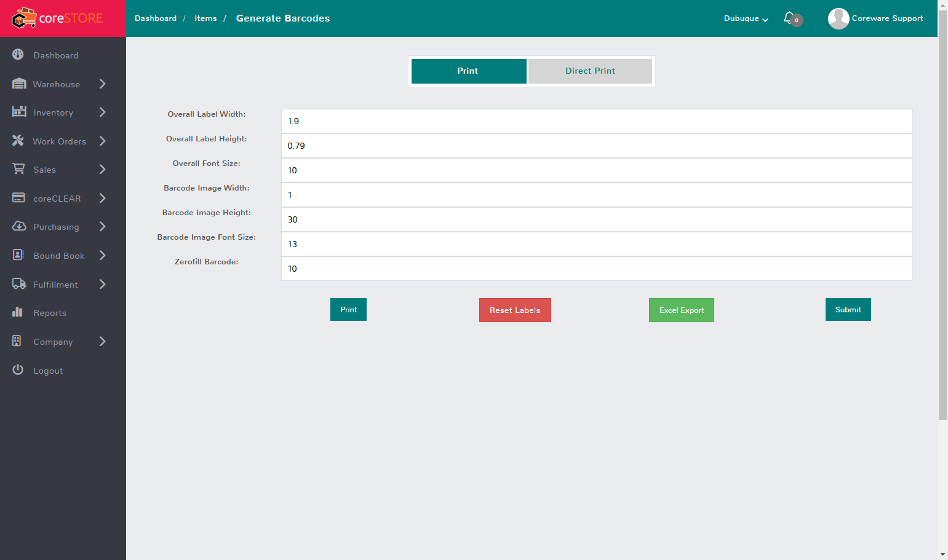Image resolution: width=948 pixels, height=560 pixels.
Task: Expand the Purchasing menu chevron
Action: tap(103, 226)
